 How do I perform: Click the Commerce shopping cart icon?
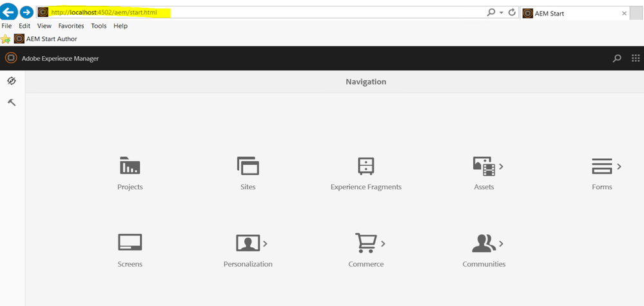click(x=366, y=243)
